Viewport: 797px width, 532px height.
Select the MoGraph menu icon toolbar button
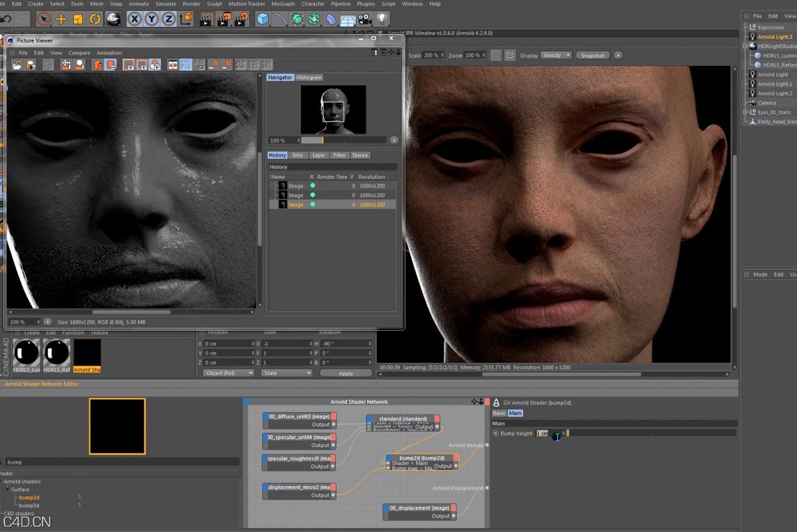point(312,19)
